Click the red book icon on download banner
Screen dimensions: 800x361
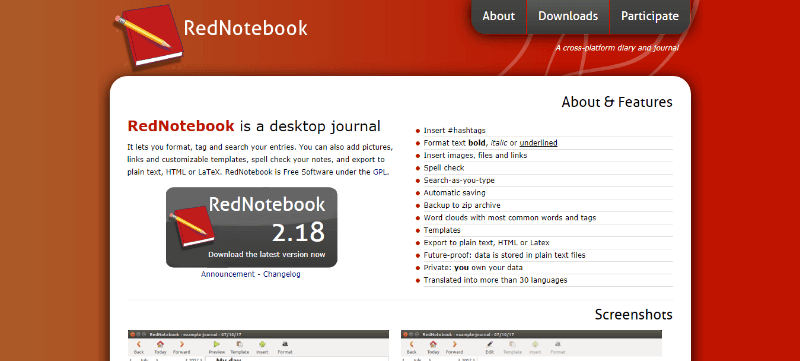click(192, 227)
